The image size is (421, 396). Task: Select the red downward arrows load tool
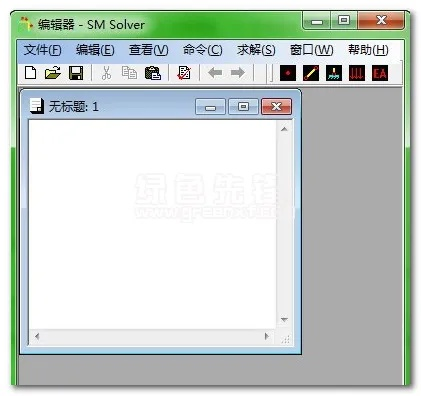[357, 73]
